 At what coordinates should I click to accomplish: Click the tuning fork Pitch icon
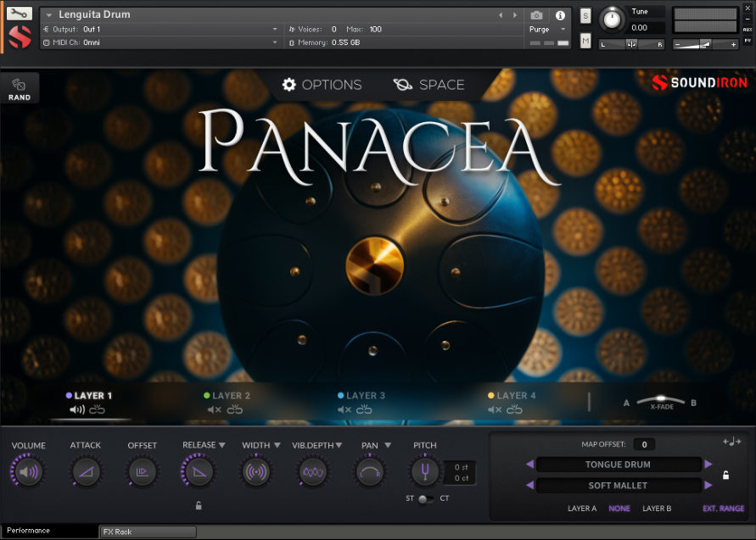tap(424, 470)
